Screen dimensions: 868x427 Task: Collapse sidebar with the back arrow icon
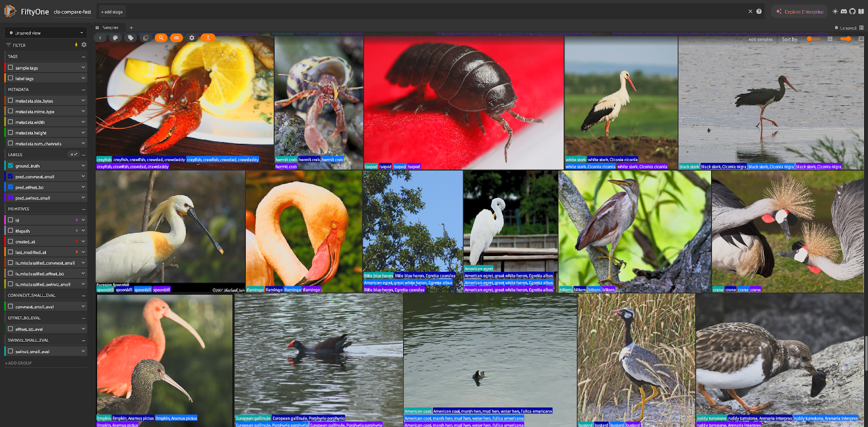(x=100, y=38)
